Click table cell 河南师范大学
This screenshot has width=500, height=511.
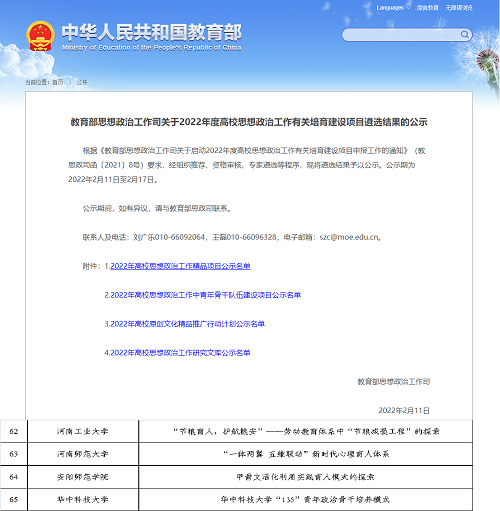tap(83, 454)
